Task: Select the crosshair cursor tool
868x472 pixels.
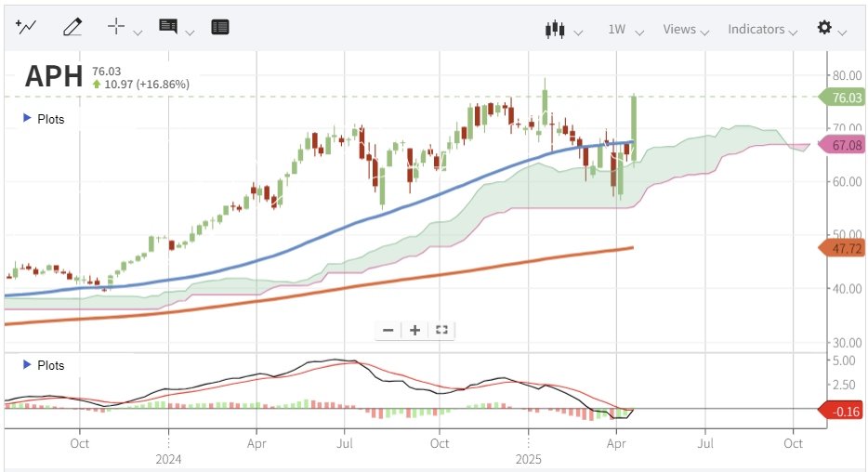Action: pos(116,26)
